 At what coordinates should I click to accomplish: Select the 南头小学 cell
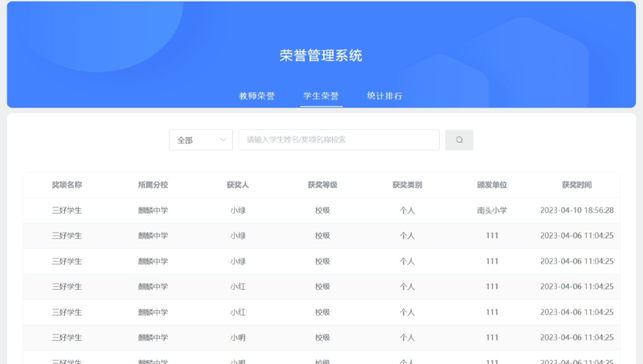492,211
